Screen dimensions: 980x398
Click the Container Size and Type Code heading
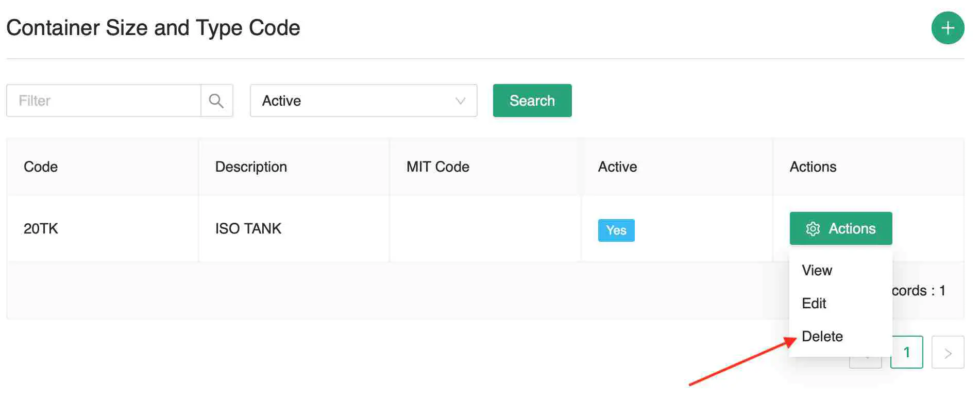153,28
